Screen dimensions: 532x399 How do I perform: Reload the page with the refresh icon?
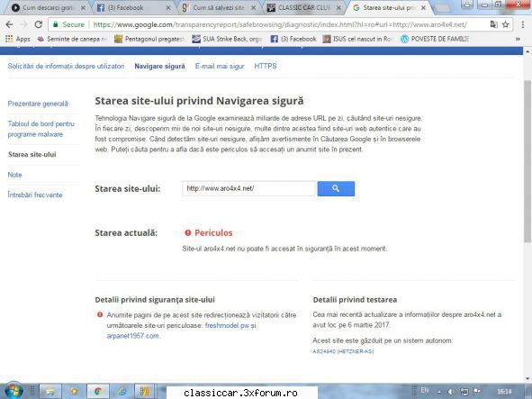pos(39,24)
